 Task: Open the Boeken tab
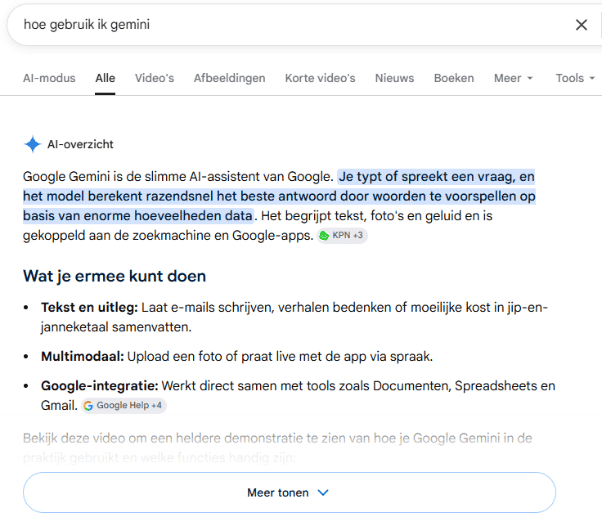point(454,78)
